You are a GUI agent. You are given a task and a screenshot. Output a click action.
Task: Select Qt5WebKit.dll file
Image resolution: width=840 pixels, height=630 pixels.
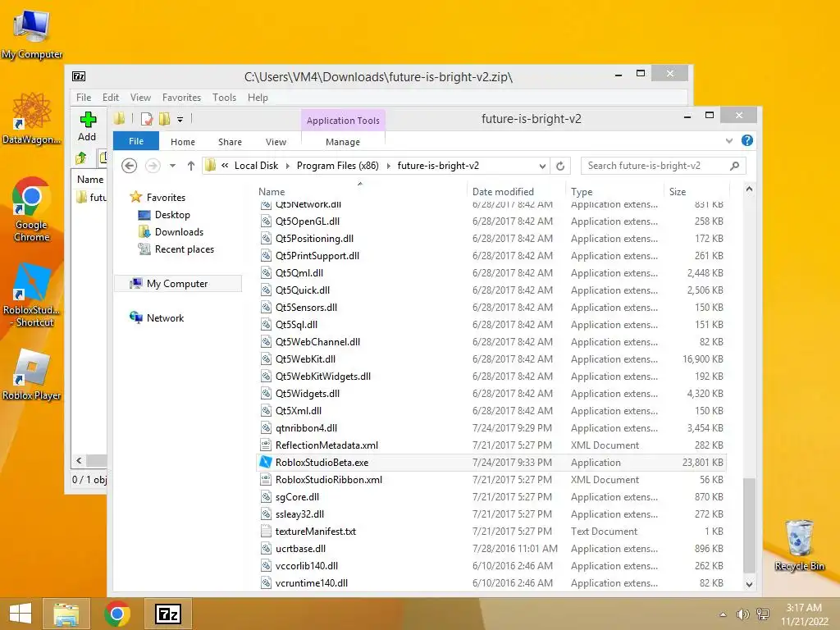pos(492,359)
